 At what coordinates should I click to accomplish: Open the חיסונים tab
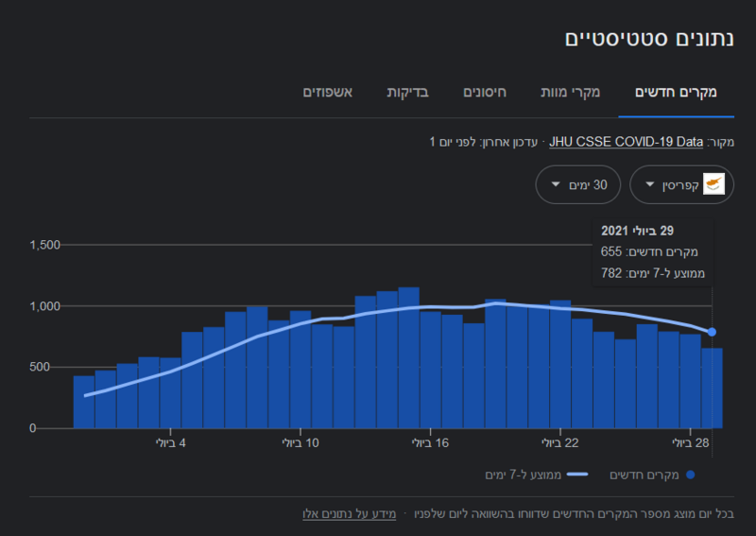coord(485,92)
